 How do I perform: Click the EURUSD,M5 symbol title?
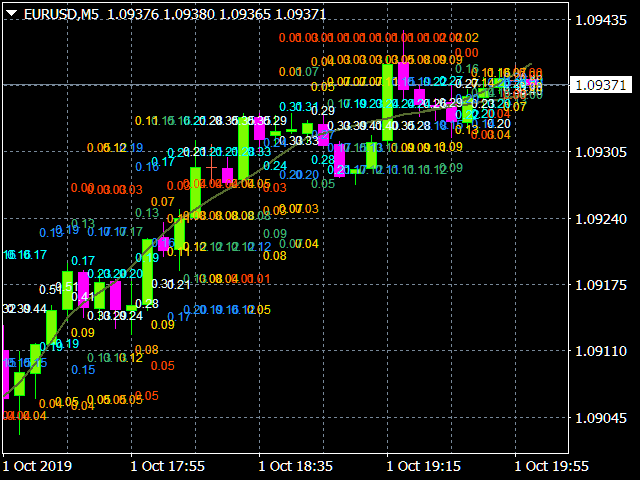pos(61,11)
